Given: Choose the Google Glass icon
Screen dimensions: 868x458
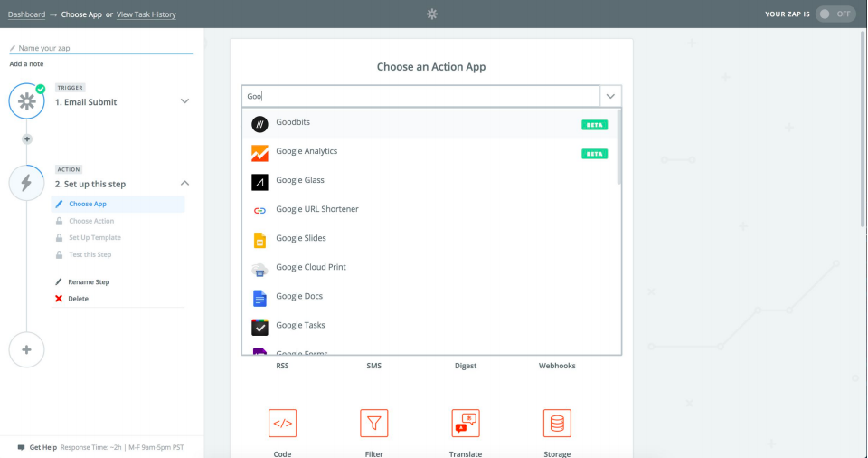Looking at the screenshot, I should coord(259,182).
